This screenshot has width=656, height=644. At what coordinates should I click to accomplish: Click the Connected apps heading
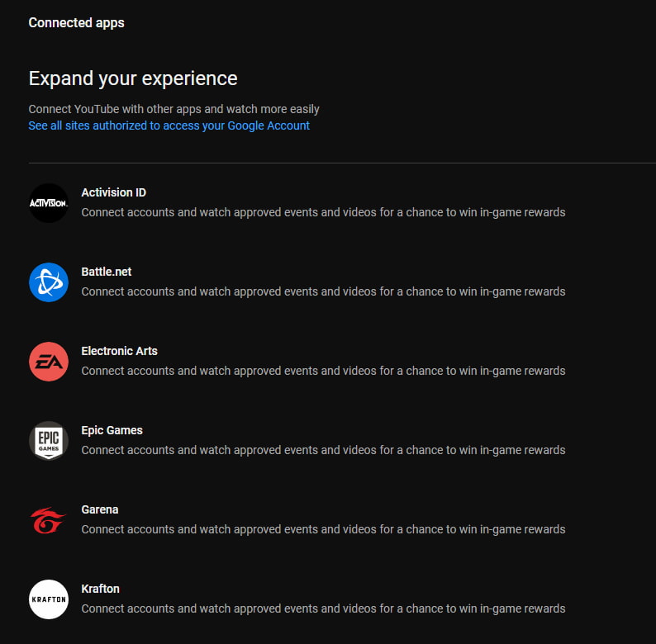click(x=76, y=22)
